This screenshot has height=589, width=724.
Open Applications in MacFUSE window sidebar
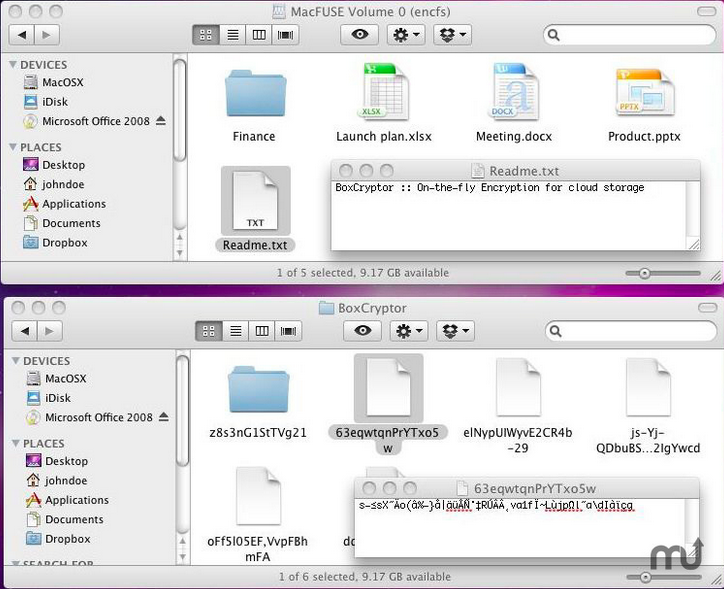[64, 204]
